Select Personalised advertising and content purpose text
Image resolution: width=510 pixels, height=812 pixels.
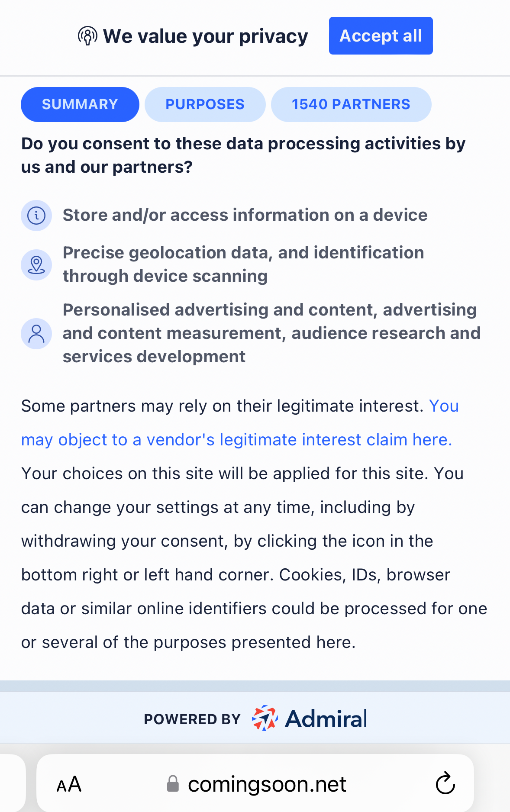pyautogui.click(x=271, y=333)
